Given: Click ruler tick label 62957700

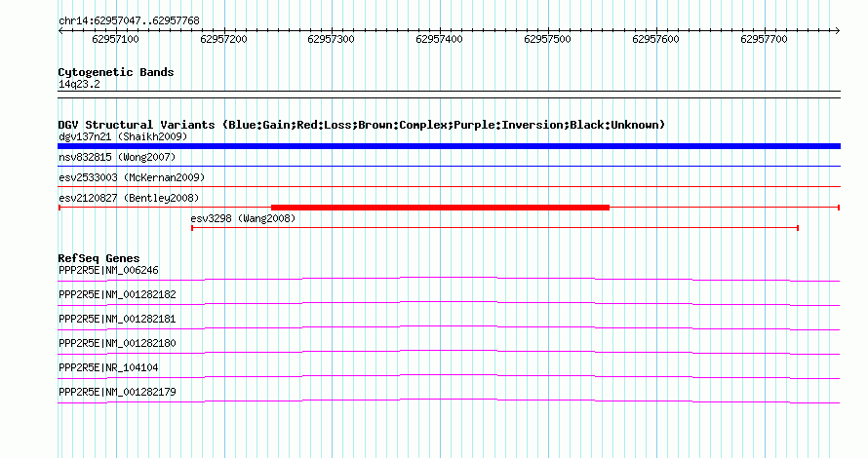Looking at the screenshot, I should (x=764, y=39).
